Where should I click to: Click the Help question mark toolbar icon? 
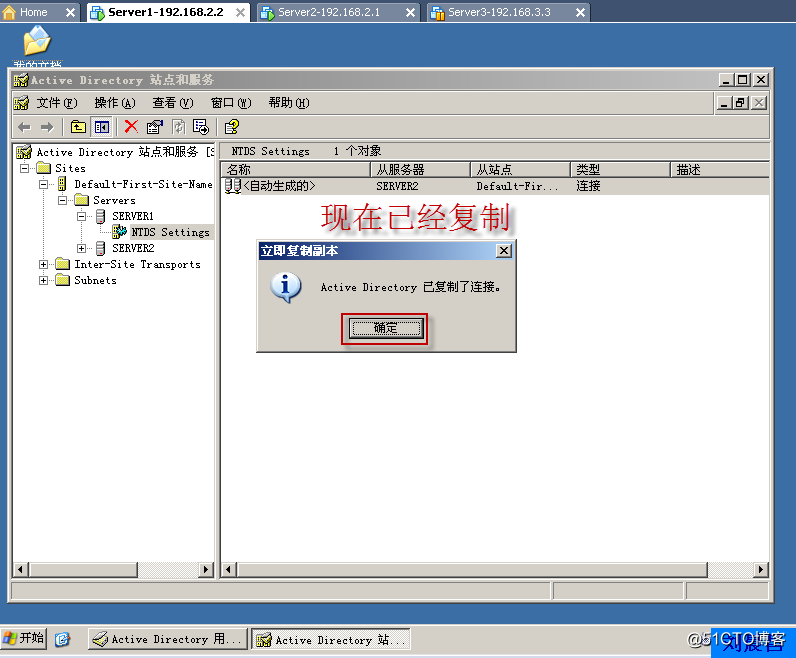point(231,127)
